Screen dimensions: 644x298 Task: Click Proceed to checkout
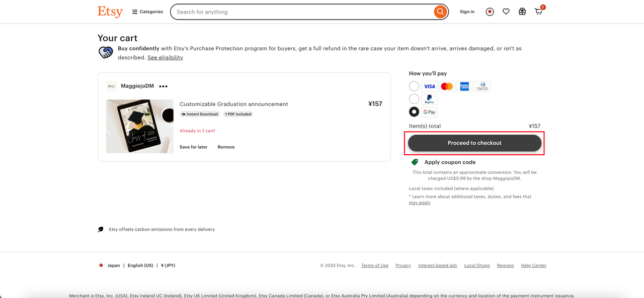pyautogui.click(x=474, y=143)
